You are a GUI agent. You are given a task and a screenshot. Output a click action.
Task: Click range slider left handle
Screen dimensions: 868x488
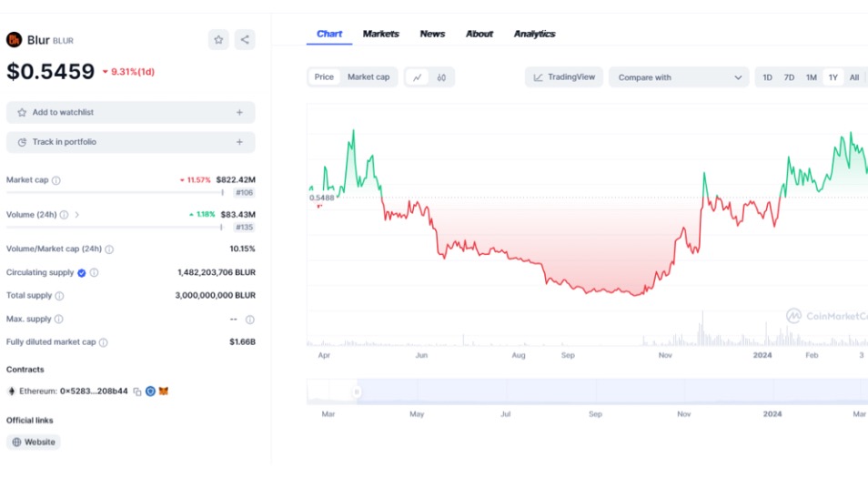pyautogui.click(x=357, y=392)
